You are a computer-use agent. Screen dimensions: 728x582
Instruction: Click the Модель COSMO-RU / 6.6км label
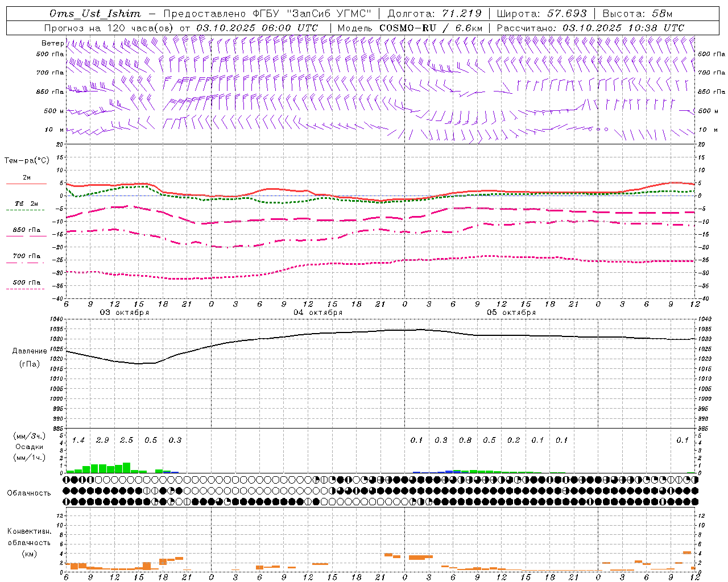coord(410,28)
